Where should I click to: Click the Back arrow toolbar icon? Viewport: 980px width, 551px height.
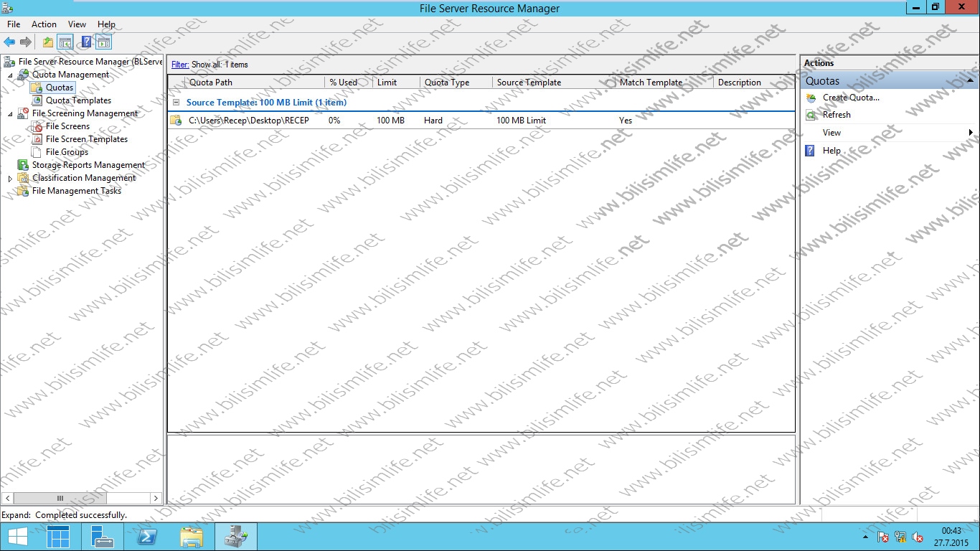[x=9, y=42]
